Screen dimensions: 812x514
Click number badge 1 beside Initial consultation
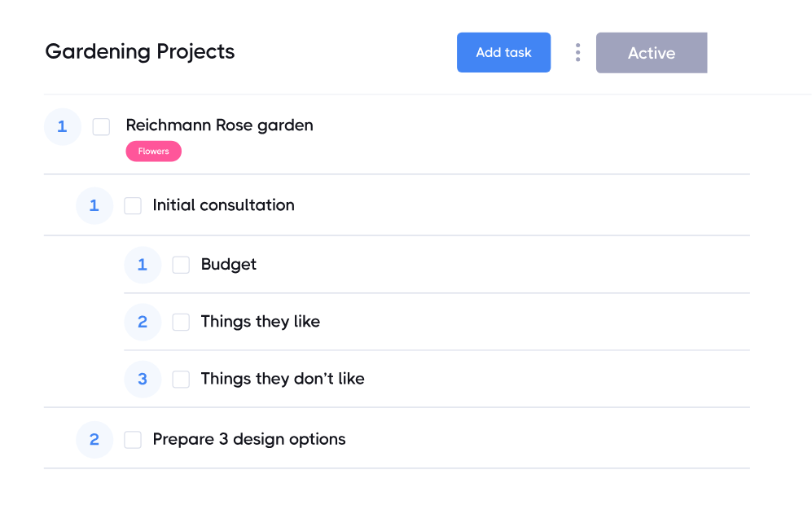click(x=94, y=206)
